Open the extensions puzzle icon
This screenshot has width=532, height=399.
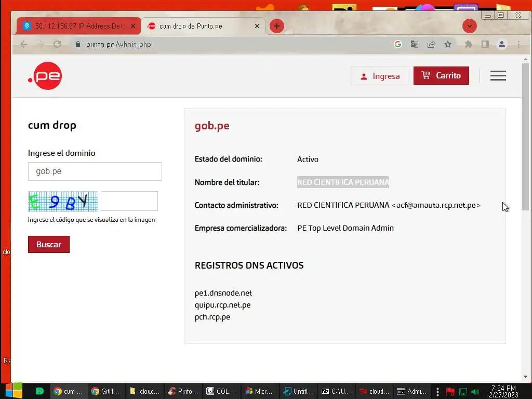tap(469, 44)
